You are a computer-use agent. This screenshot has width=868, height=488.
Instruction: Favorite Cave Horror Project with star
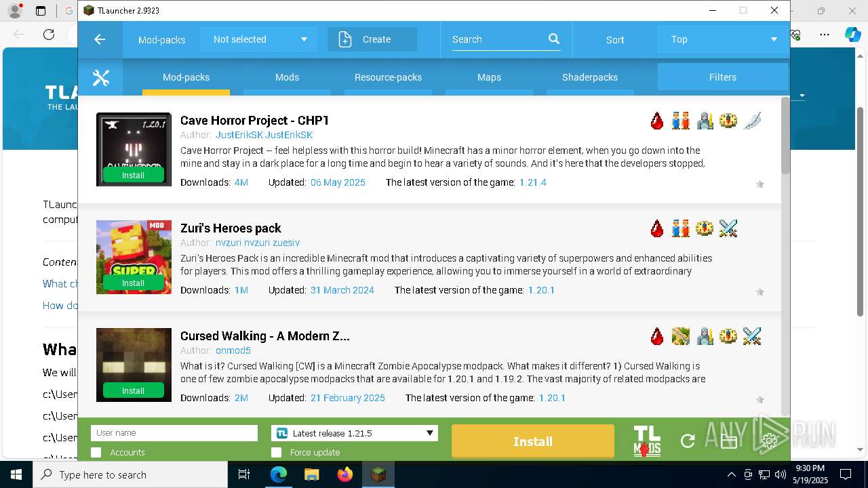click(760, 184)
